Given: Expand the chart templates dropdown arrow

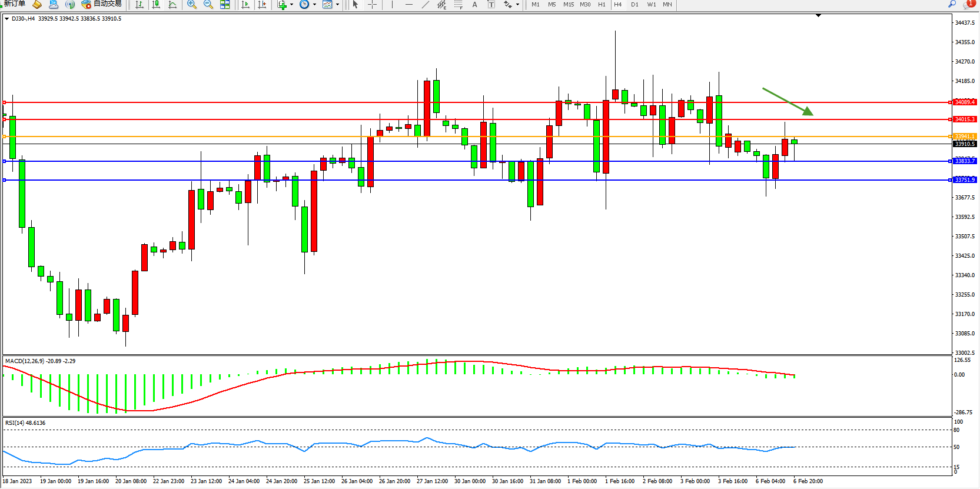Looking at the screenshot, I should tap(337, 4).
